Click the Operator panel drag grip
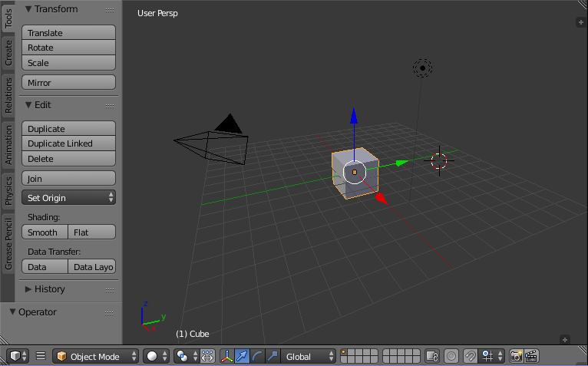588x366 pixels. pyautogui.click(x=109, y=313)
